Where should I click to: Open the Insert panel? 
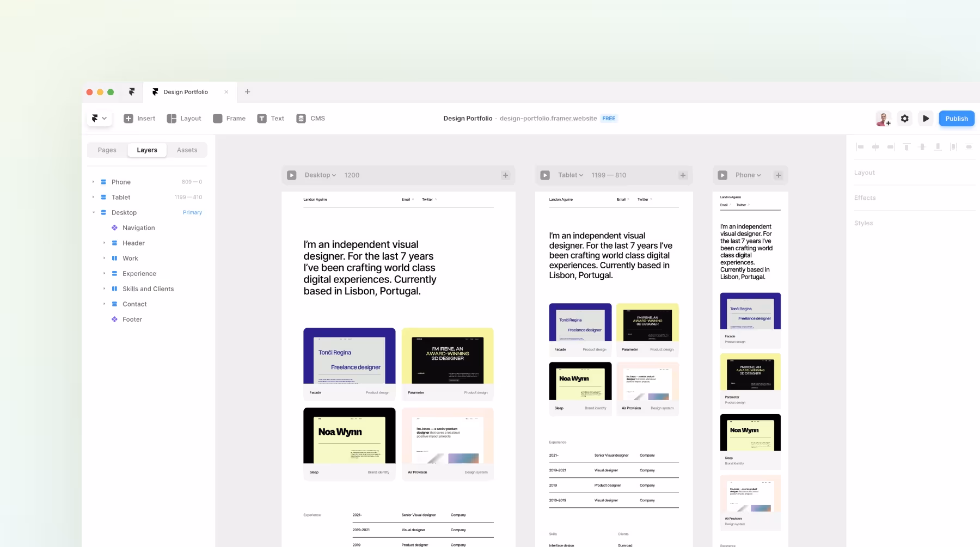[139, 118]
